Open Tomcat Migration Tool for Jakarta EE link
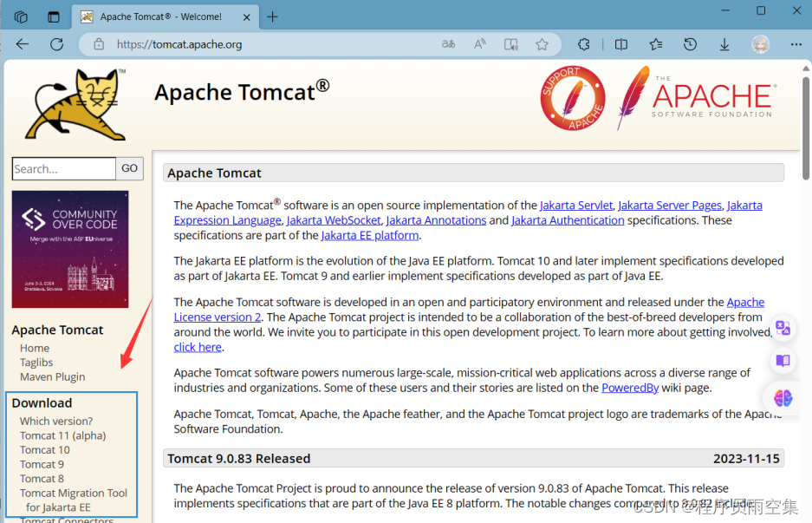This screenshot has height=523, width=812. [x=74, y=500]
